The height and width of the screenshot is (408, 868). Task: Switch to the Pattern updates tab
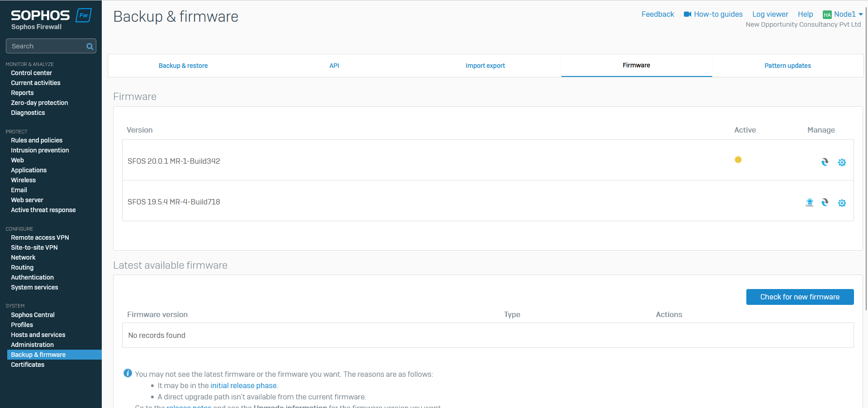[x=787, y=66]
